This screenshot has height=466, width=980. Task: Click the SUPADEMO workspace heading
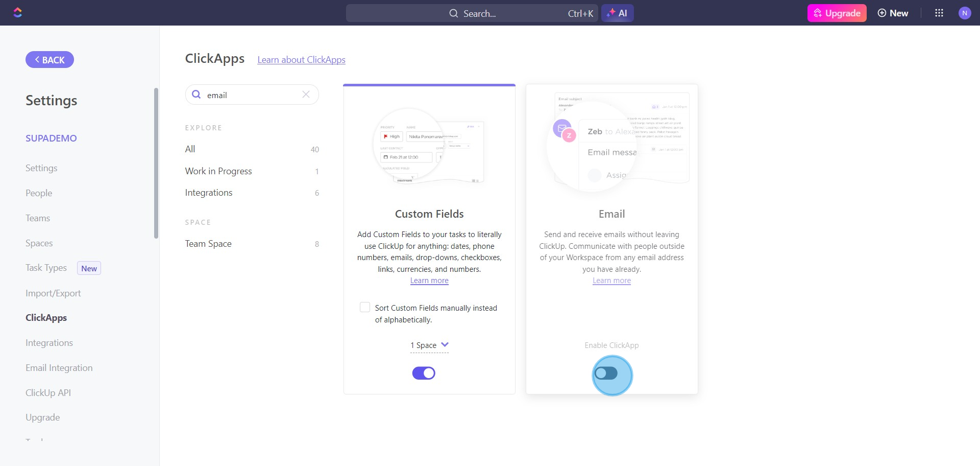click(51, 138)
